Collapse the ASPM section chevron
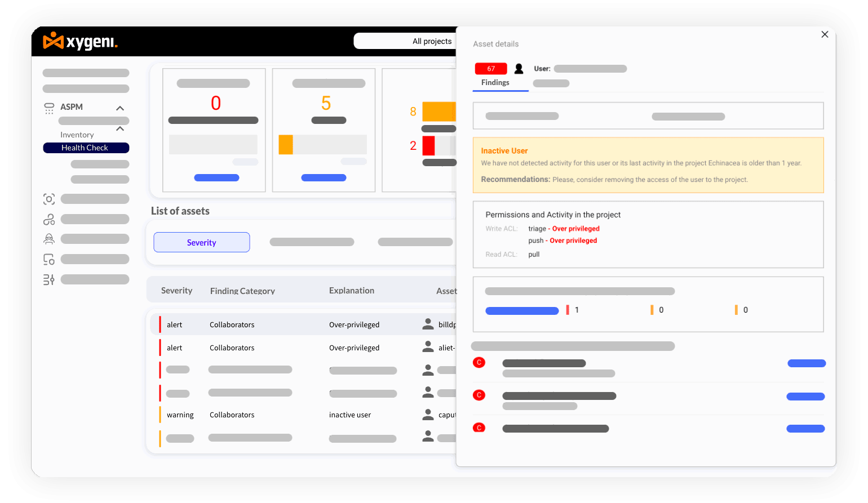 click(120, 108)
